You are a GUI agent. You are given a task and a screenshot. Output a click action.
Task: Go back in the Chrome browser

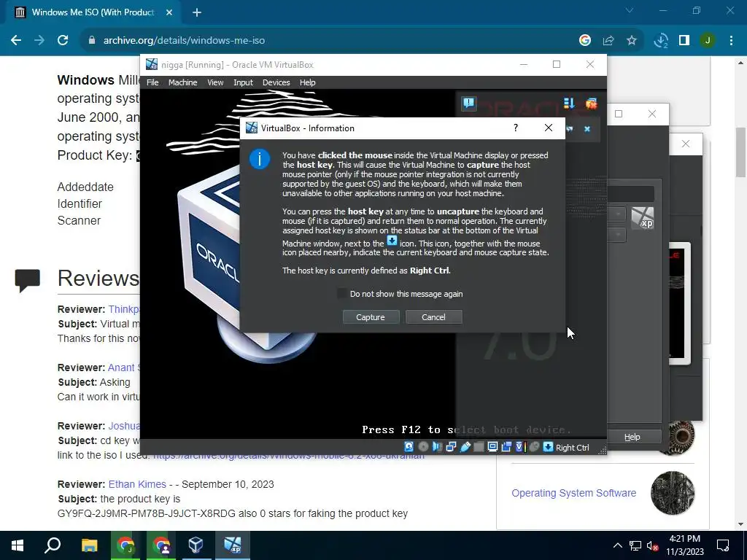pyautogui.click(x=16, y=41)
